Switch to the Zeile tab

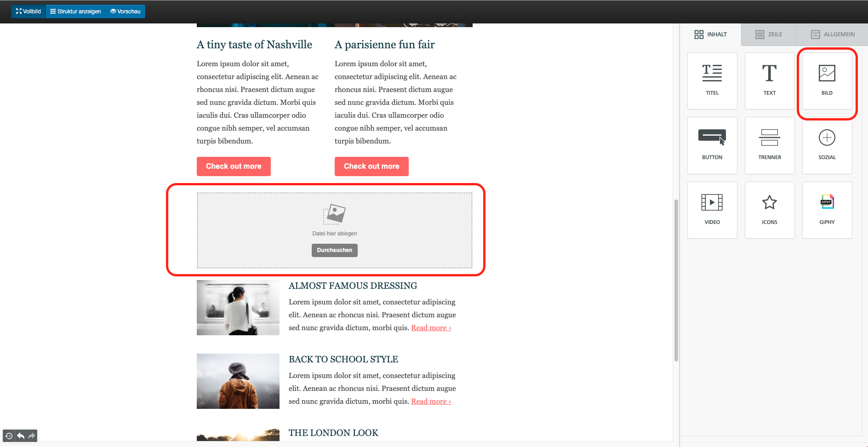pos(769,34)
